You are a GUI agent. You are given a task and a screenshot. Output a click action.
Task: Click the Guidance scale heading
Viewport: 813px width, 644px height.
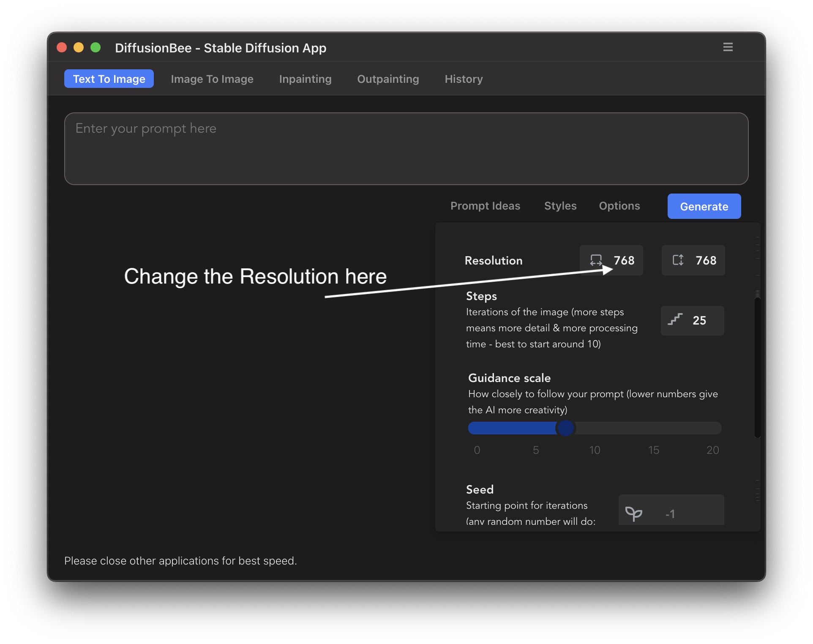click(x=509, y=378)
